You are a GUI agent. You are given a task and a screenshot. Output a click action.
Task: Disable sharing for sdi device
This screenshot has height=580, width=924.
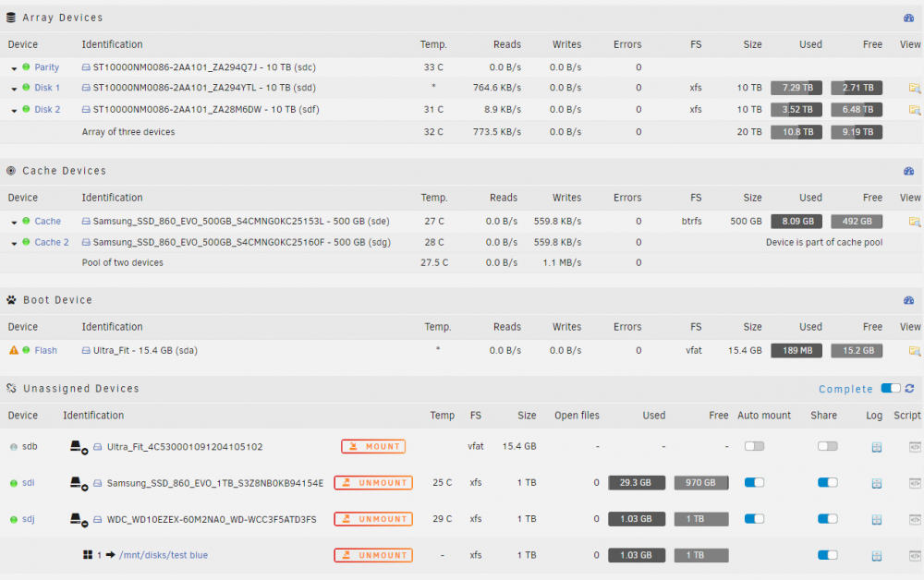[x=827, y=482]
